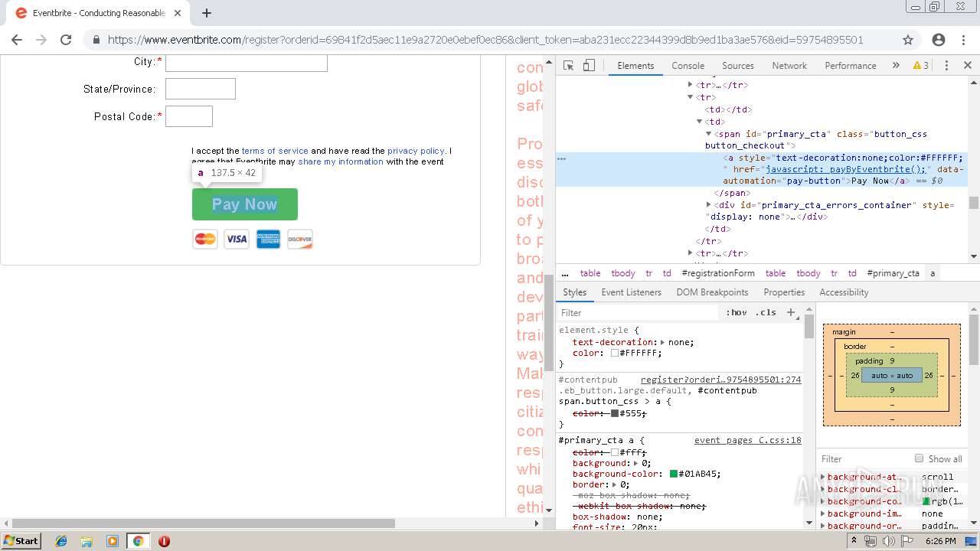Open the Chrome main menu

(x=965, y=40)
